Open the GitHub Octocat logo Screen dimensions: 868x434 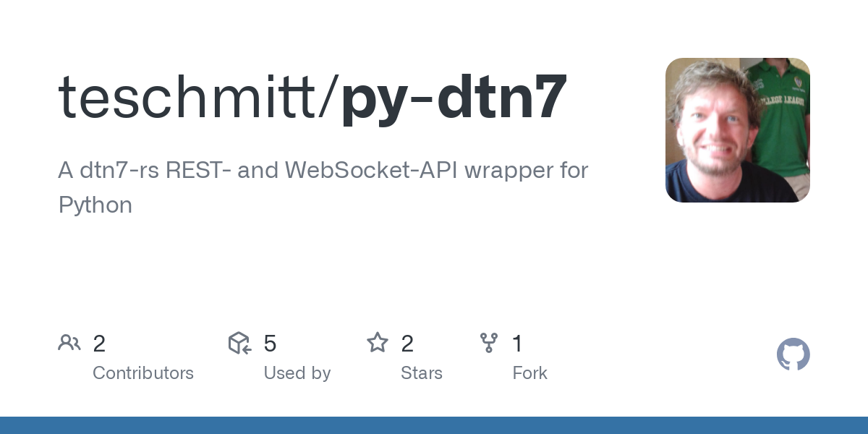[x=793, y=354]
